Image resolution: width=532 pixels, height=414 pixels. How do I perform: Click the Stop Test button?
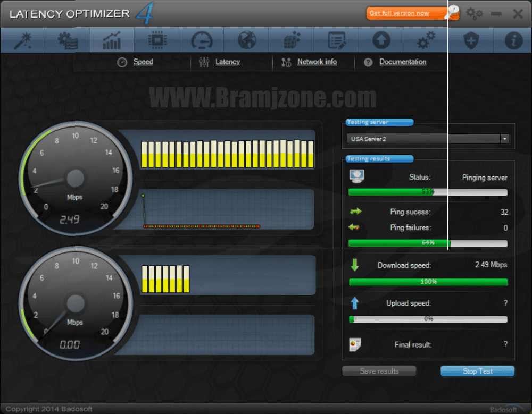tap(477, 371)
